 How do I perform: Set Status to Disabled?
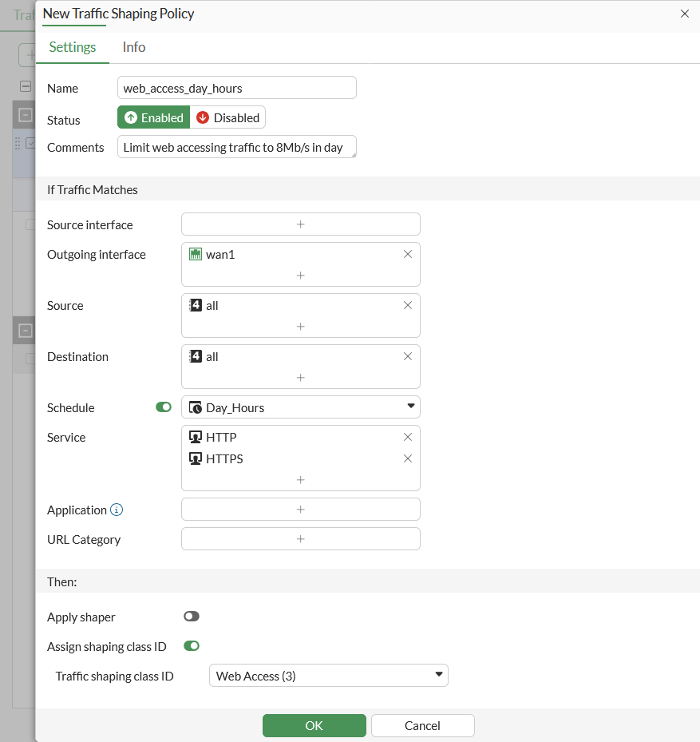click(x=228, y=117)
